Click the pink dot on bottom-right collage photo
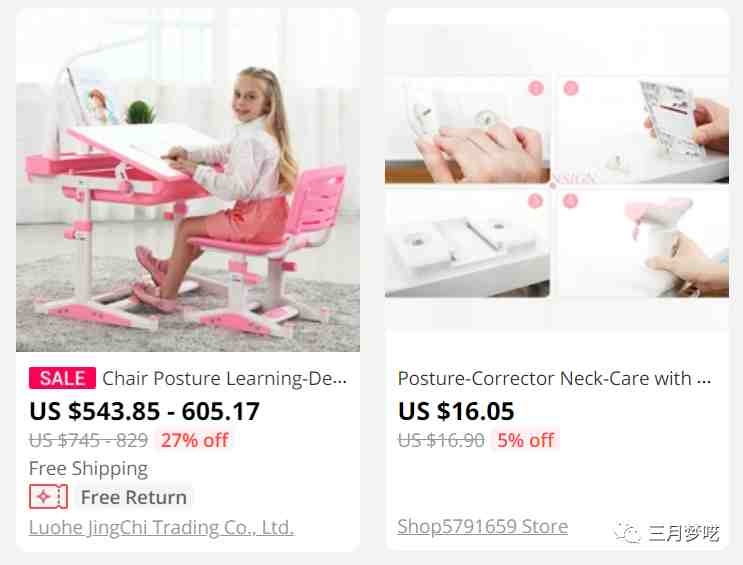Image resolution: width=743 pixels, height=565 pixels. pyautogui.click(x=571, y=201)
